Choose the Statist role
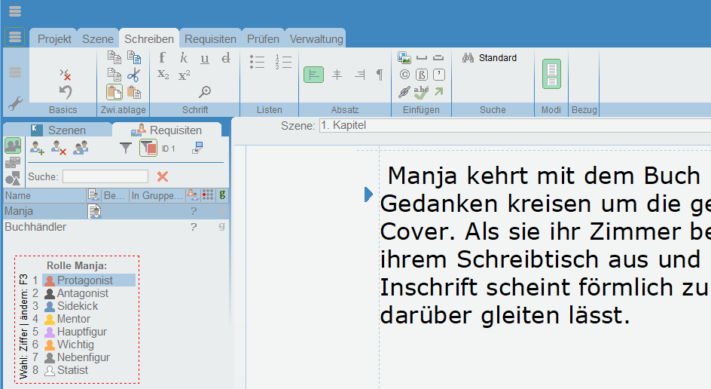The image size is (711, 389). pyautogui.click(x=66, y=370)
